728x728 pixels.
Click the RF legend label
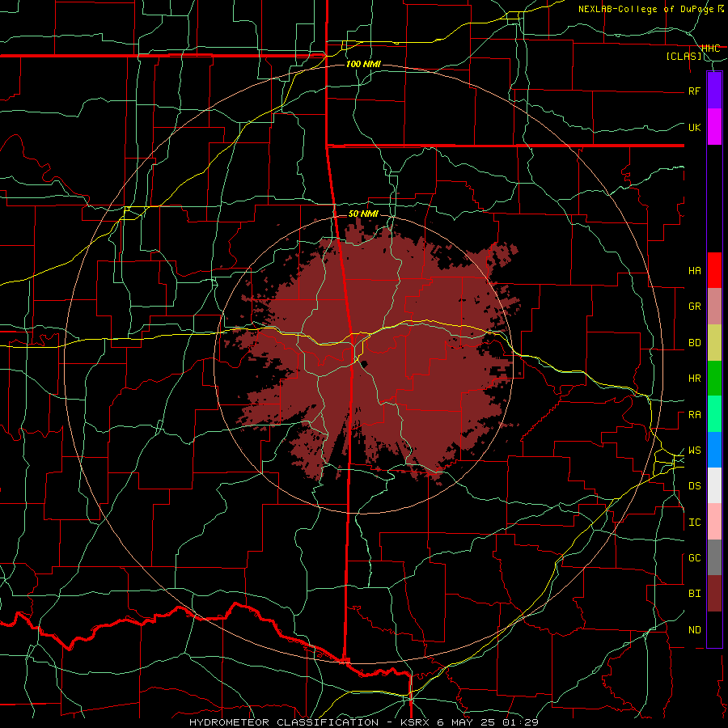[694, 91]
